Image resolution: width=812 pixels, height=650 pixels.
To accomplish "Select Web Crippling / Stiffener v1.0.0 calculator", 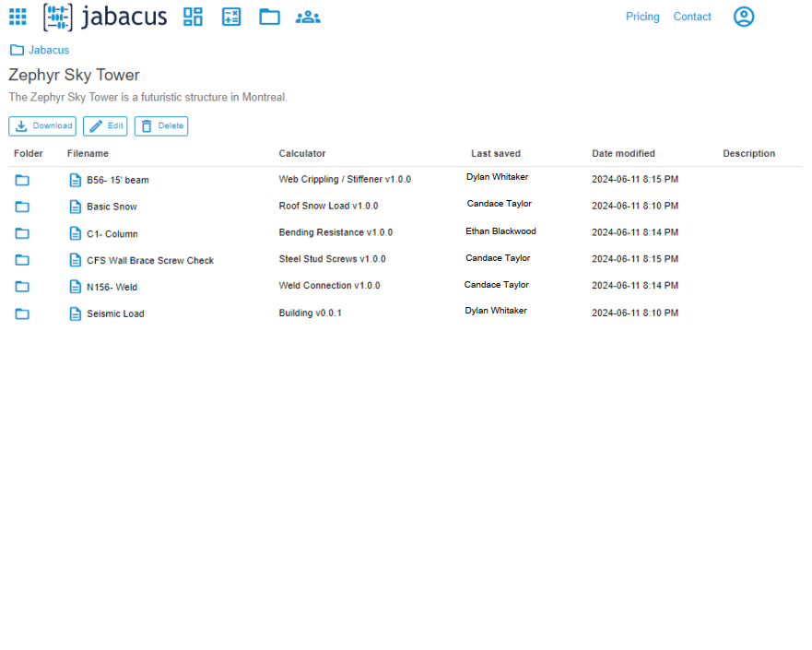I will click(345, 179).
